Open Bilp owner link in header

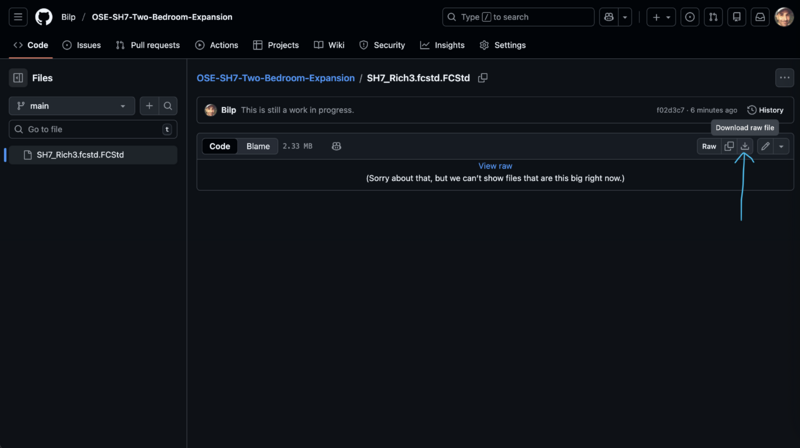(x=68, y=17)
